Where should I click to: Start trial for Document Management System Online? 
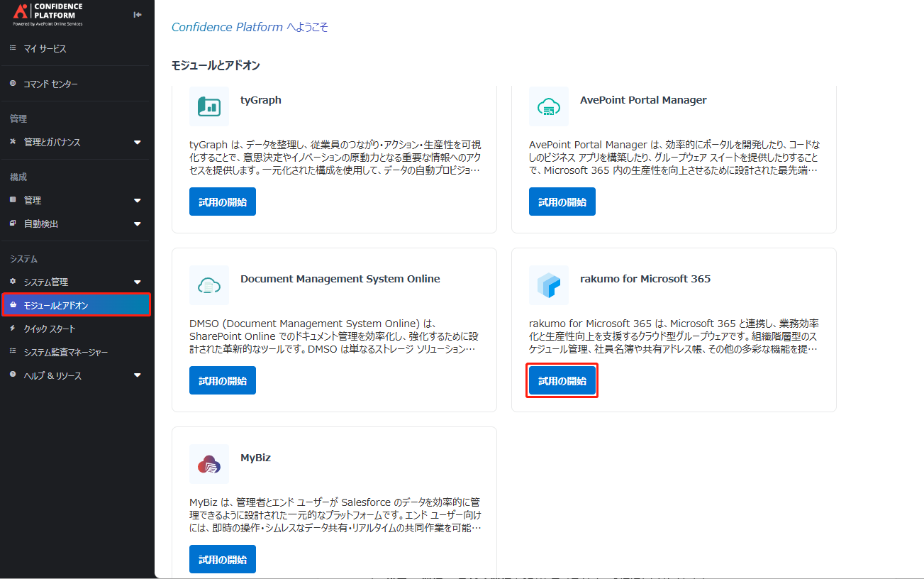pos(223,380)
